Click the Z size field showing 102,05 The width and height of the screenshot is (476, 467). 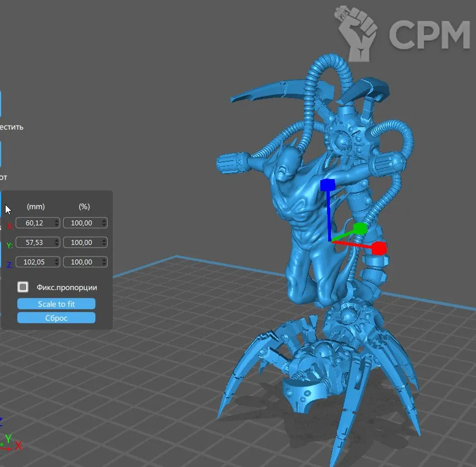35,262
